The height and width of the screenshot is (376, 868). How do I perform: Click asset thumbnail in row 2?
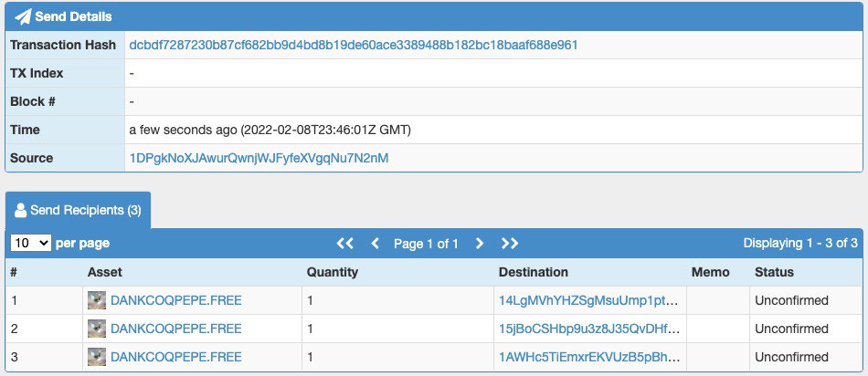[96, 329]
